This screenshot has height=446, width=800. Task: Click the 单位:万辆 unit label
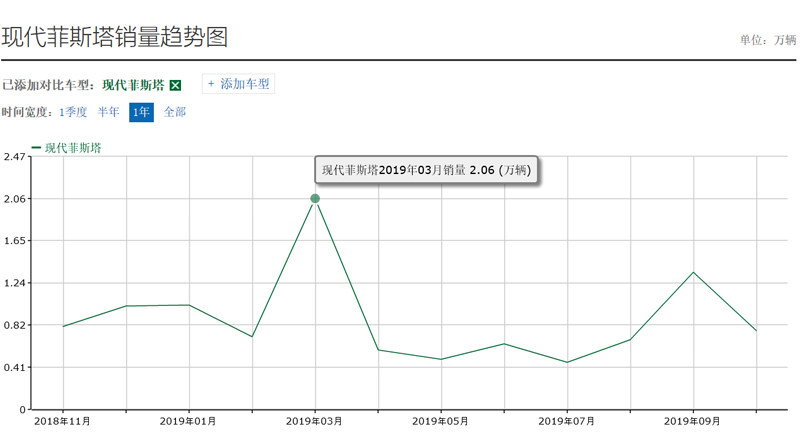point(767,40)
